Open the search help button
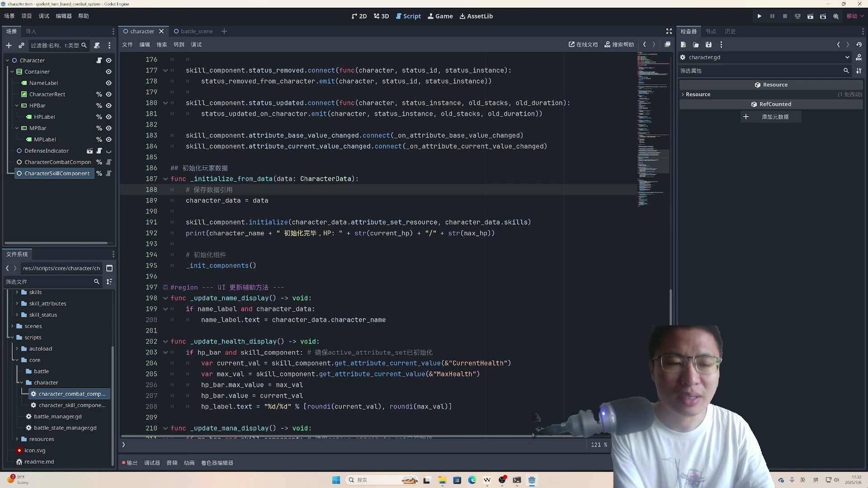Viewport: 868px width, 488px height. 619,45
